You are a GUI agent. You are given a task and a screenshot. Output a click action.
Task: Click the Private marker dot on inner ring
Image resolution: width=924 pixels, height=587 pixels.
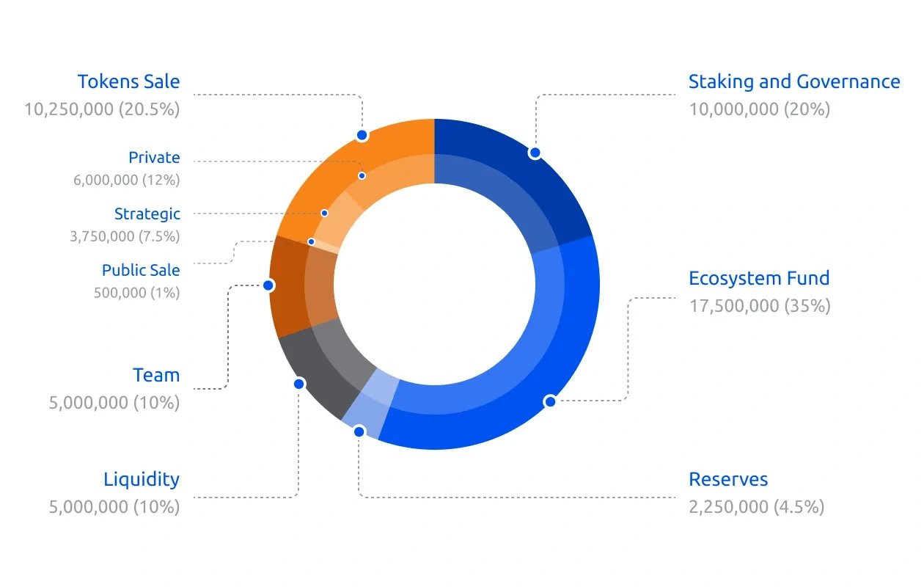[x=362, y=175]
